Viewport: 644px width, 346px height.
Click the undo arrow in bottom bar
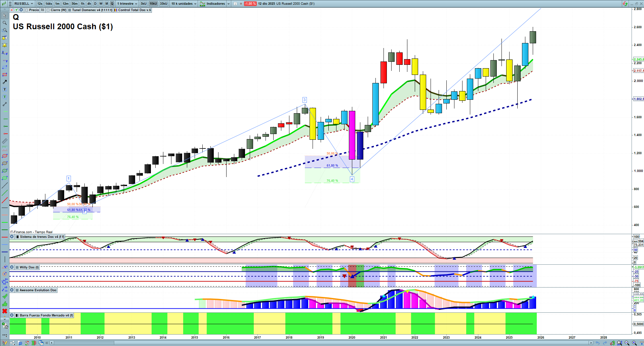[597, 343]
